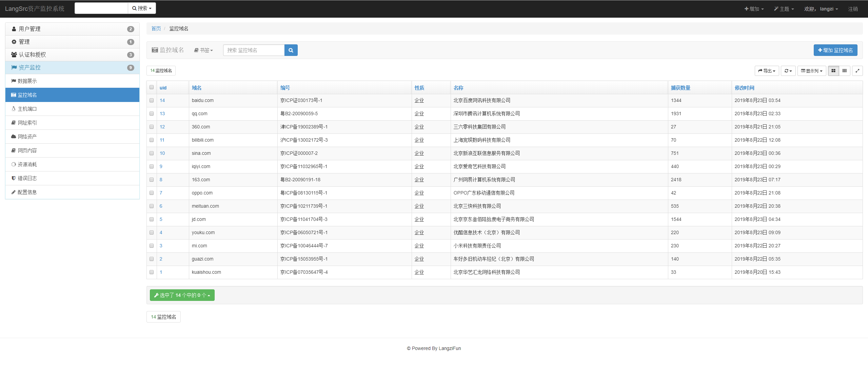868x371 pixels.
Task: Click the magnifier search button for 监控域名
Action: point(291,50)
